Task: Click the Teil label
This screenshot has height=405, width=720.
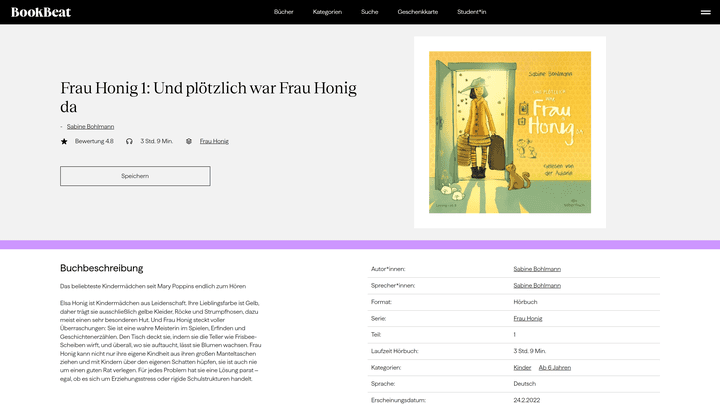Action: coord(376,334)
